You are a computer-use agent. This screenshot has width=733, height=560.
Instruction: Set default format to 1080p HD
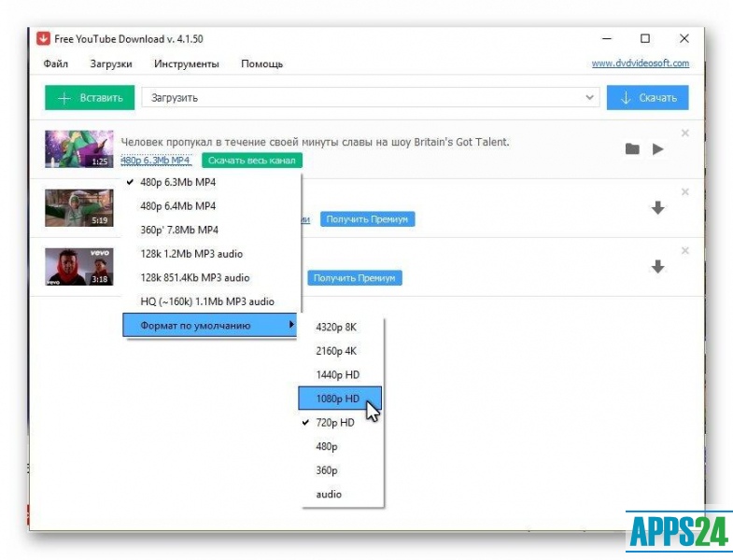[340, 399]
